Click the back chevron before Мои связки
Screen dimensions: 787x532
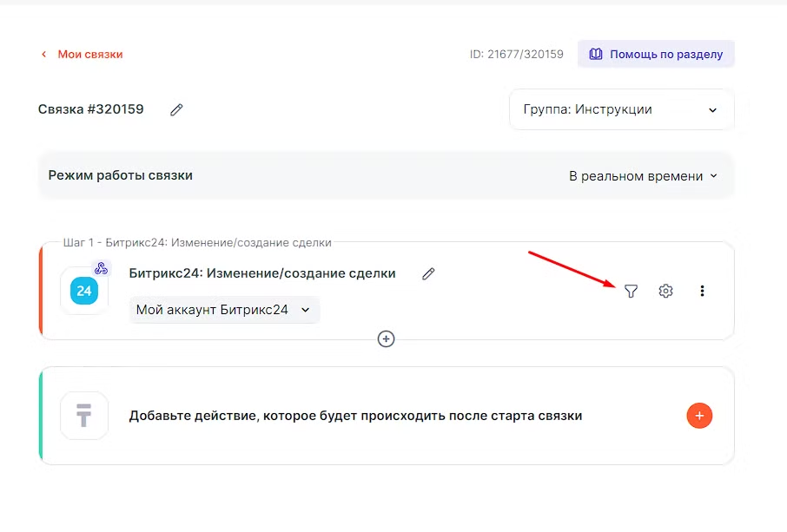pos(43,55)
